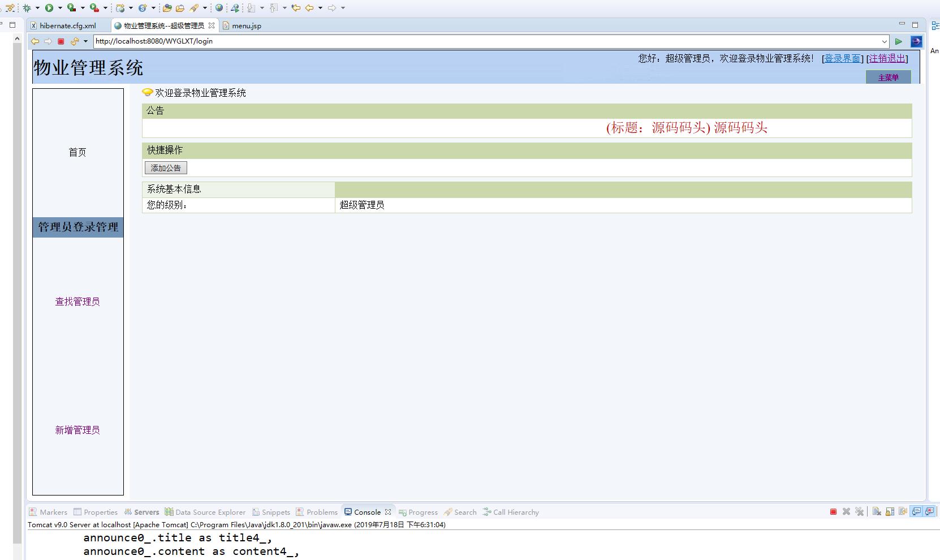Navigate forward with gray toolbar arrow
The height and width of the screenshot is (560, 940).
click(x=332, y=8)
